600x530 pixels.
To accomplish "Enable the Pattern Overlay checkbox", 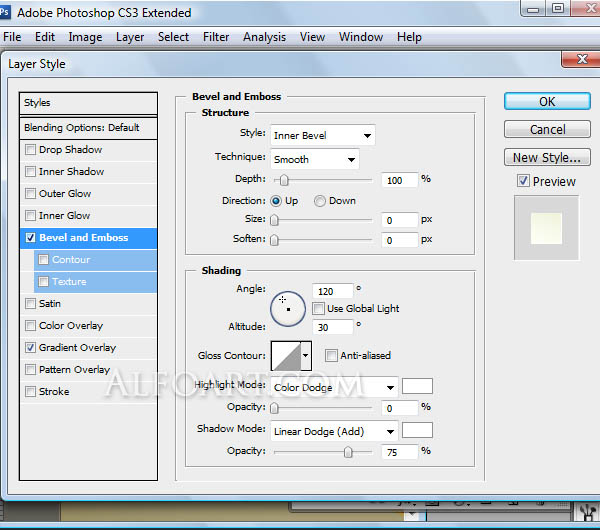I will click(x=30, y=370).
